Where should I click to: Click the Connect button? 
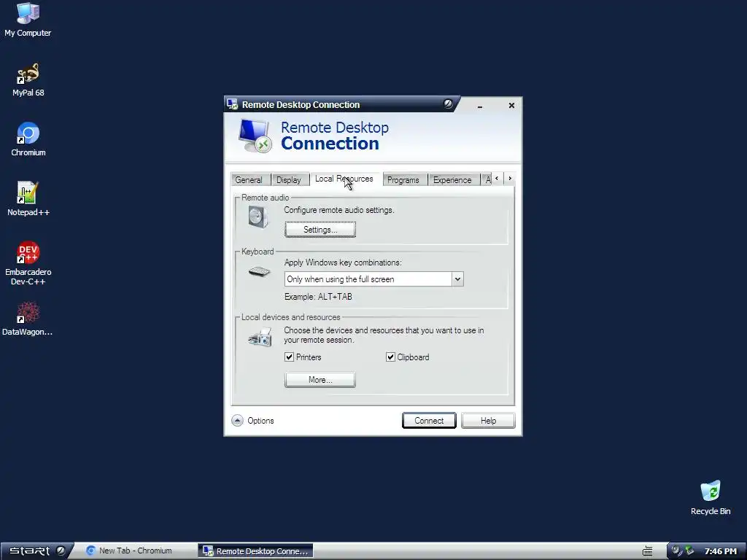[x=429, y=421]
